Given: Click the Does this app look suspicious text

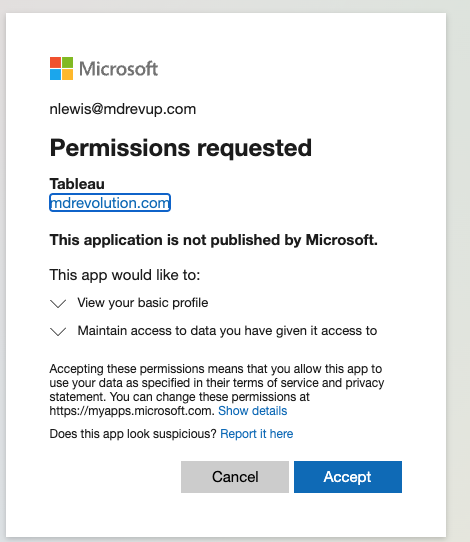Looking at the screenshot, I should [x=133, y=433].
